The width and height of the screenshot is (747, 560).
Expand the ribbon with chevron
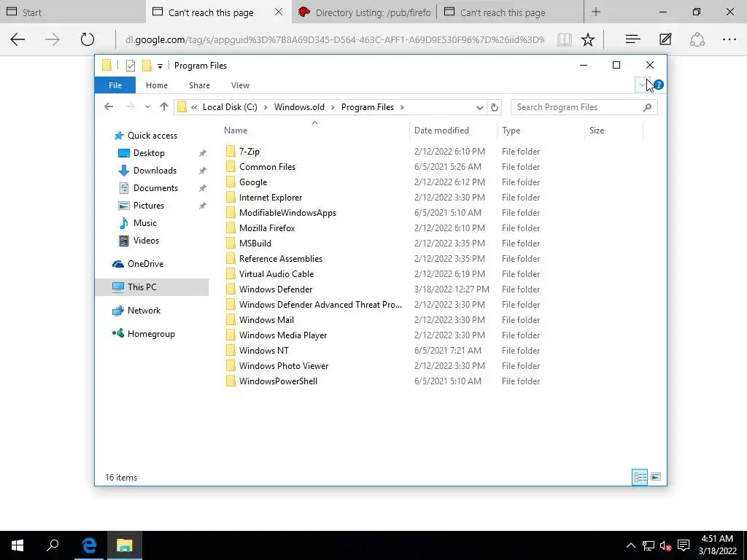[642, 85]
